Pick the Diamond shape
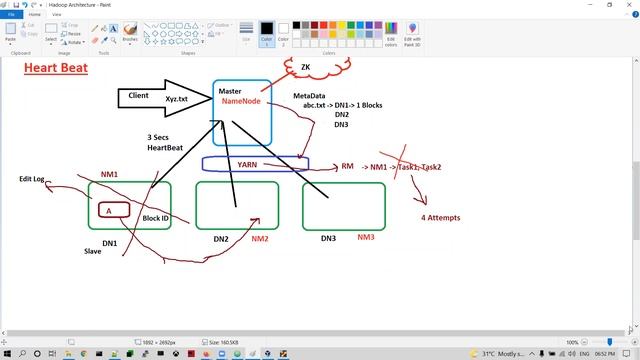The image size is (640, 360). point(155,33)
